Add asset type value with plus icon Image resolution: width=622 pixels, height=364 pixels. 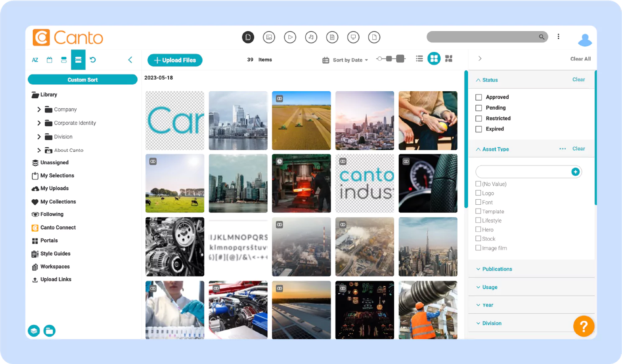click(x=575, y=172)
